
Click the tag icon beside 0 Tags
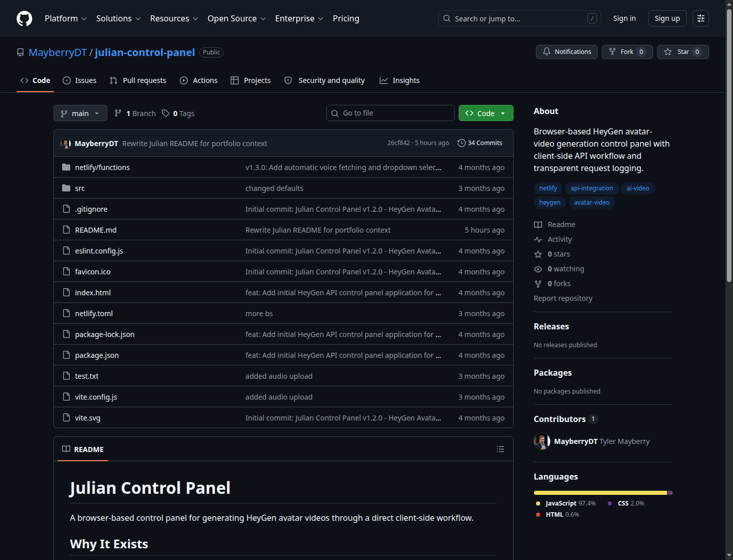165,113
